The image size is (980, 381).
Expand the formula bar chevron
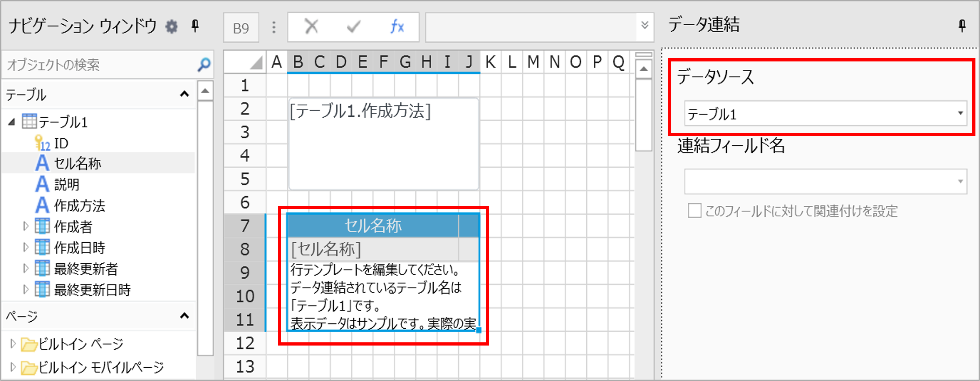coord(645,26)
